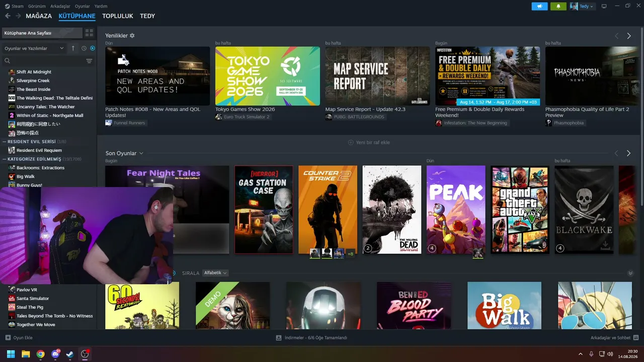This screenshot has width=644, height=362.
Task: Open Tokyo Game Show 2026 news card
Action: [268, 76]
